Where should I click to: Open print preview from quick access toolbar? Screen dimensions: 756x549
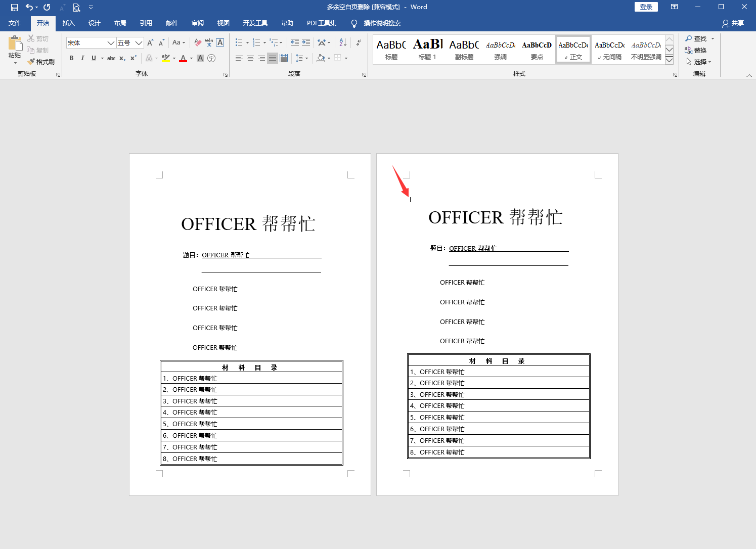76,7
